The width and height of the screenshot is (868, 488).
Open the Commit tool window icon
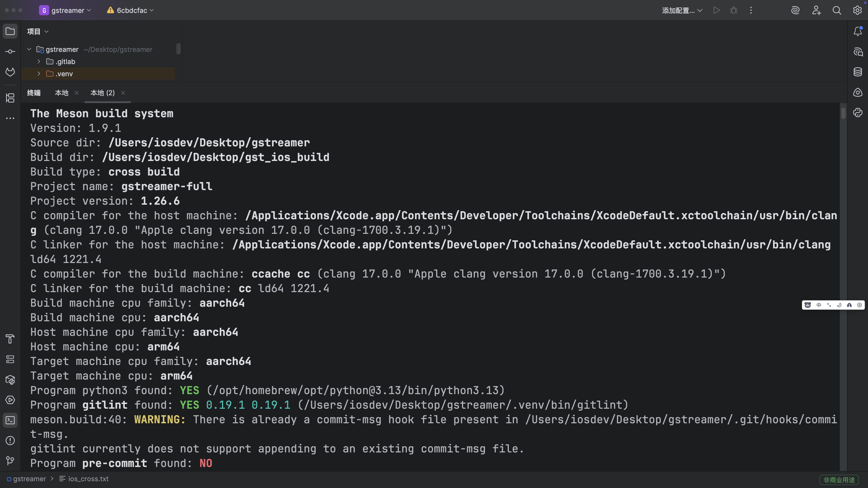10,52
